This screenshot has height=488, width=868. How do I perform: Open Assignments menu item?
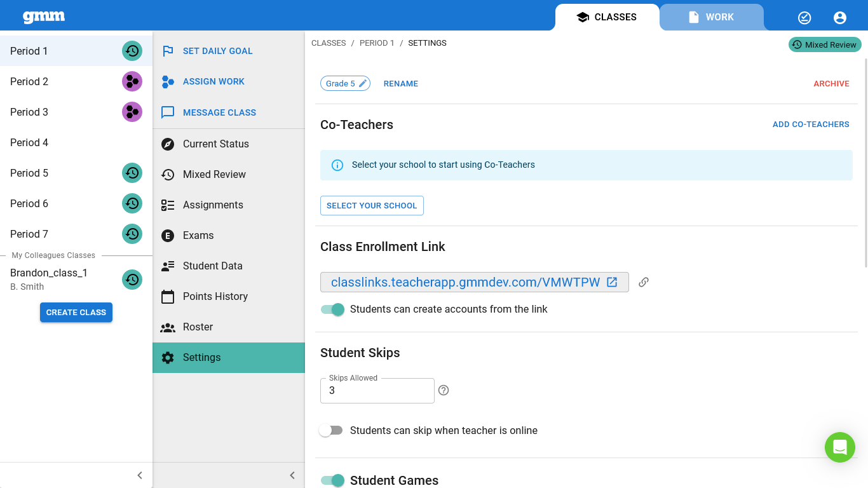click(229, 205)
